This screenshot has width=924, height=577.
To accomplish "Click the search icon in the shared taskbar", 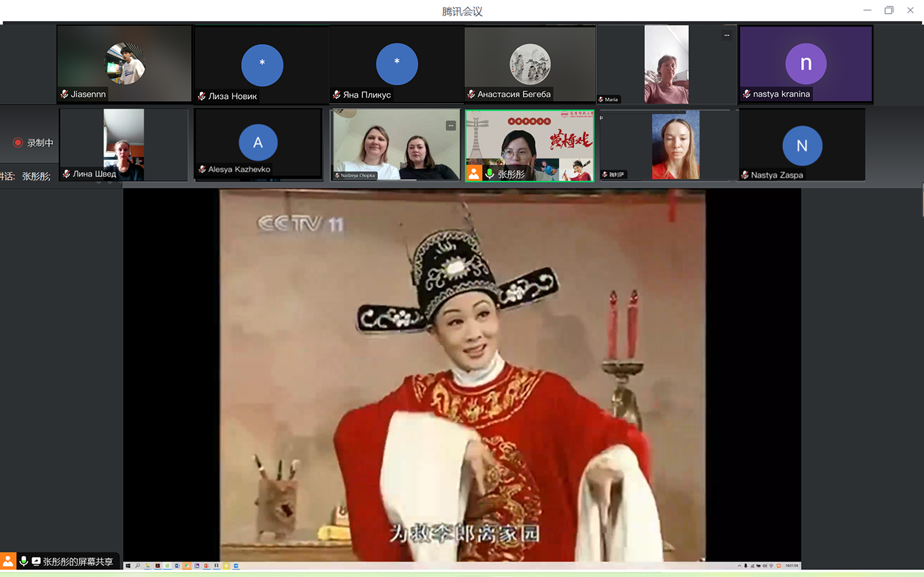I will 137,566.
